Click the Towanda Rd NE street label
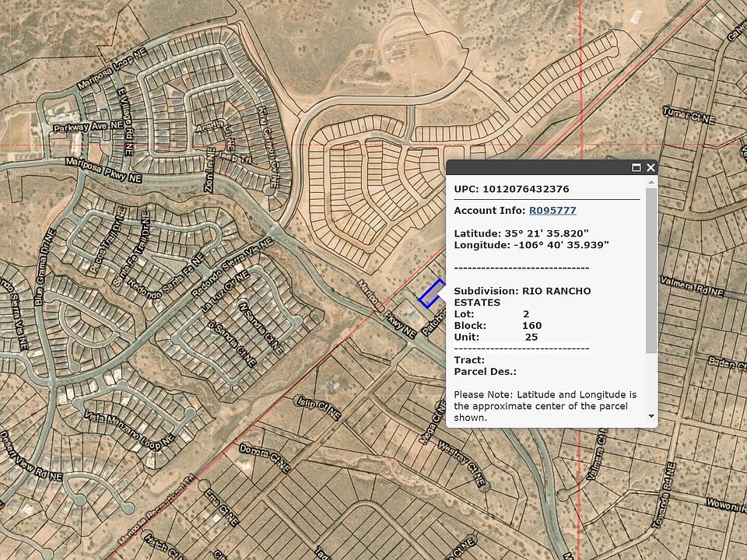747x560 pixels. tap(663, 495)
